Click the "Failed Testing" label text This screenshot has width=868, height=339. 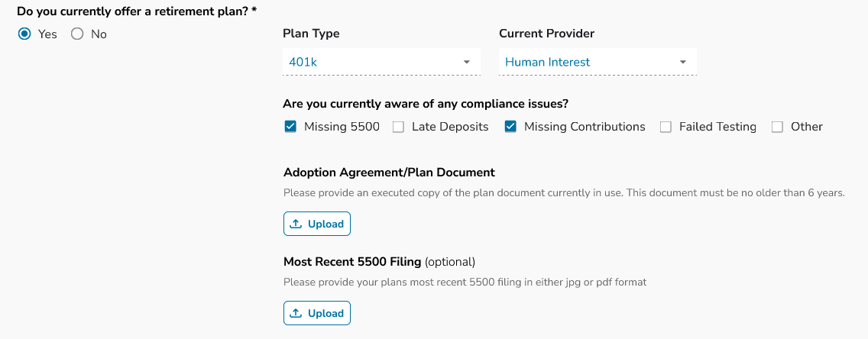tap(717, 127)
